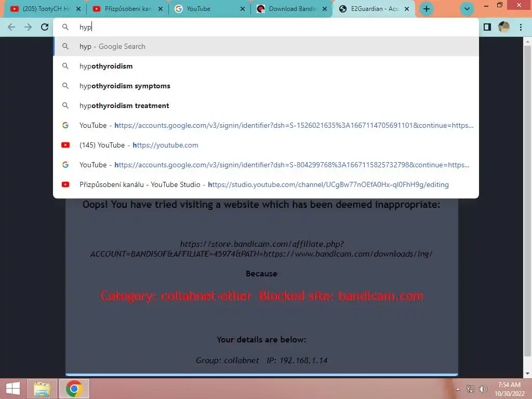Click the address bar input with 'hyp'
The image size is (532, 399).
click(266, 27)
